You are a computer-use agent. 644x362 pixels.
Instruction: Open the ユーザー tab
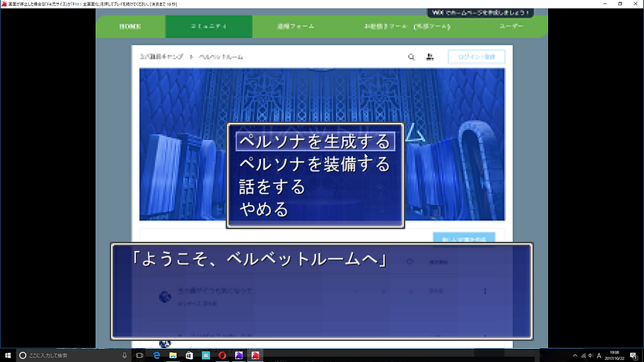[511, 27]
